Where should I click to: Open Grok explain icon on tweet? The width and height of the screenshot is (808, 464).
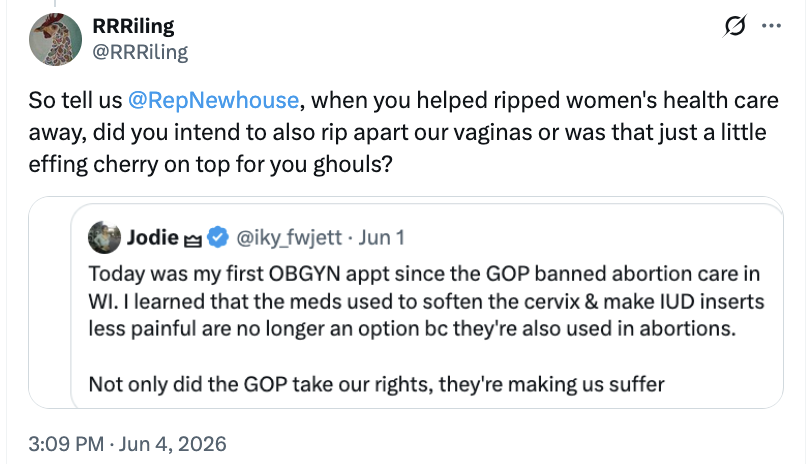tap(734, 26)
